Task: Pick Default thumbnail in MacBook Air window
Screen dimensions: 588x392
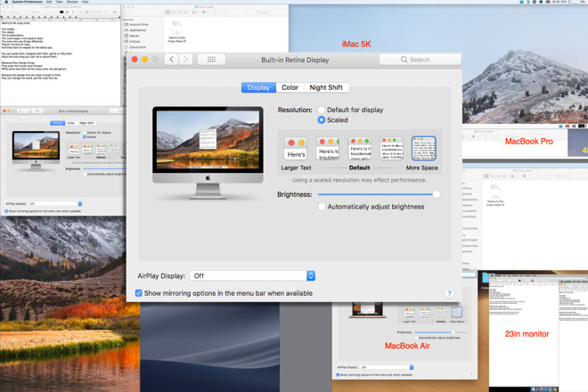Action: tap(441, 313)
